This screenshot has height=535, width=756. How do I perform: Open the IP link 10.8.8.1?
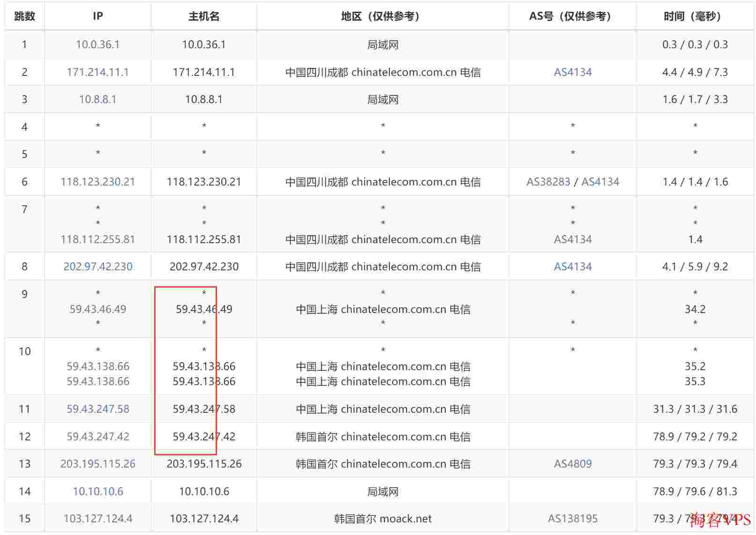coord(97,99)
